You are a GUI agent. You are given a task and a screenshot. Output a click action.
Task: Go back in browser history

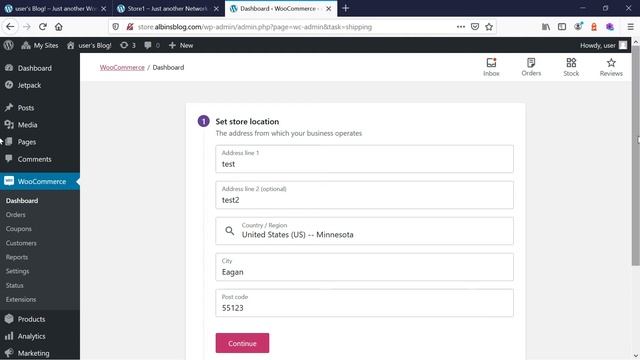pos(10,27)
